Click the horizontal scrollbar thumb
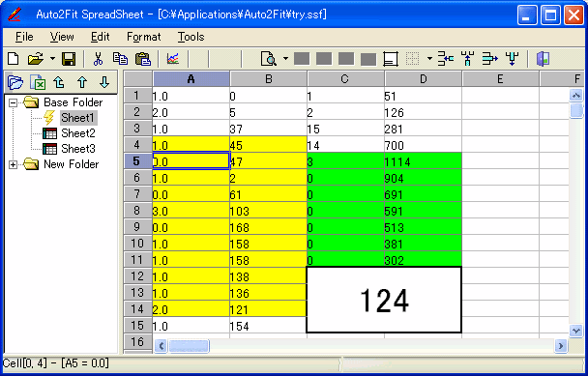 point(189,346)
